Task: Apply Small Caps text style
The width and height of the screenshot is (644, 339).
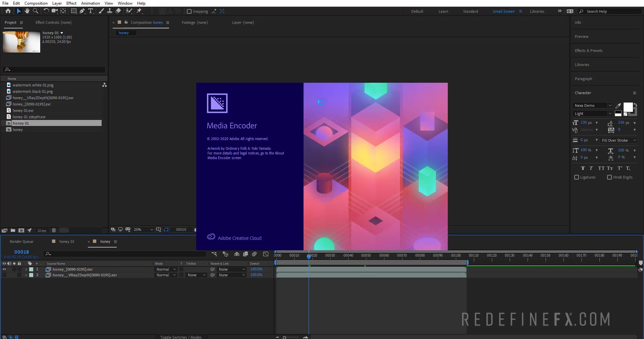Action: pyautogui.click(x=610, y=168)
